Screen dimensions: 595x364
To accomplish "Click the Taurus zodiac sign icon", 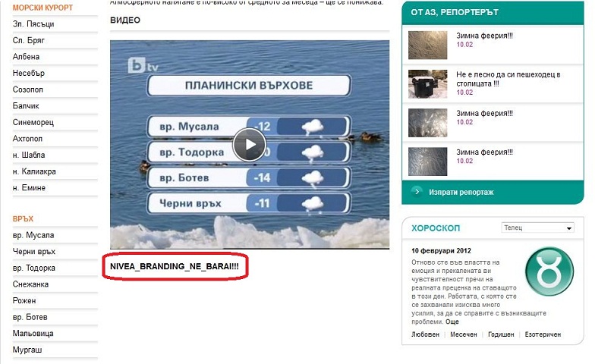I will tap(549, 271).
